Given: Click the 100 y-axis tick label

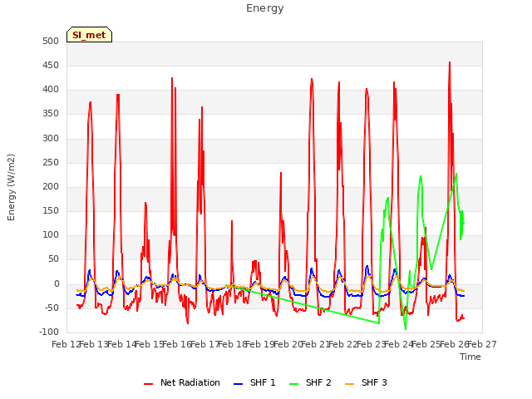Looking at the screenshot, I should pyautogui.click(x=51, y=234).
